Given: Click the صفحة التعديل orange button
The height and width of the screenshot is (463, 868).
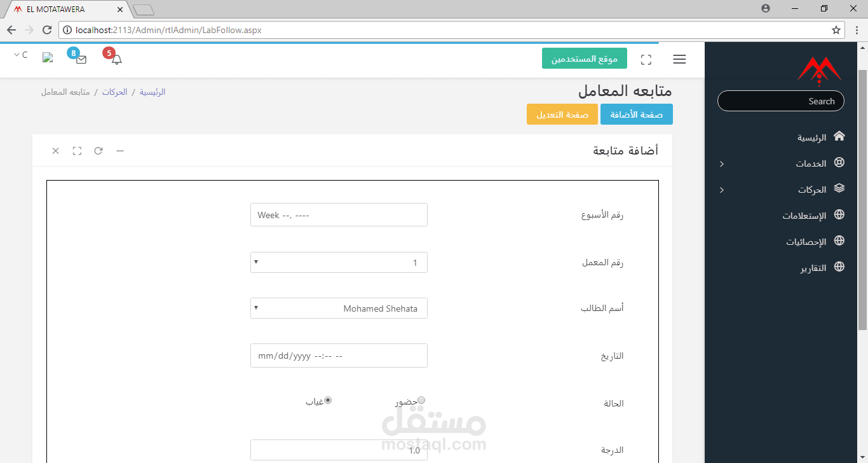Looking at the screenshot, I should tap(562, 114).
